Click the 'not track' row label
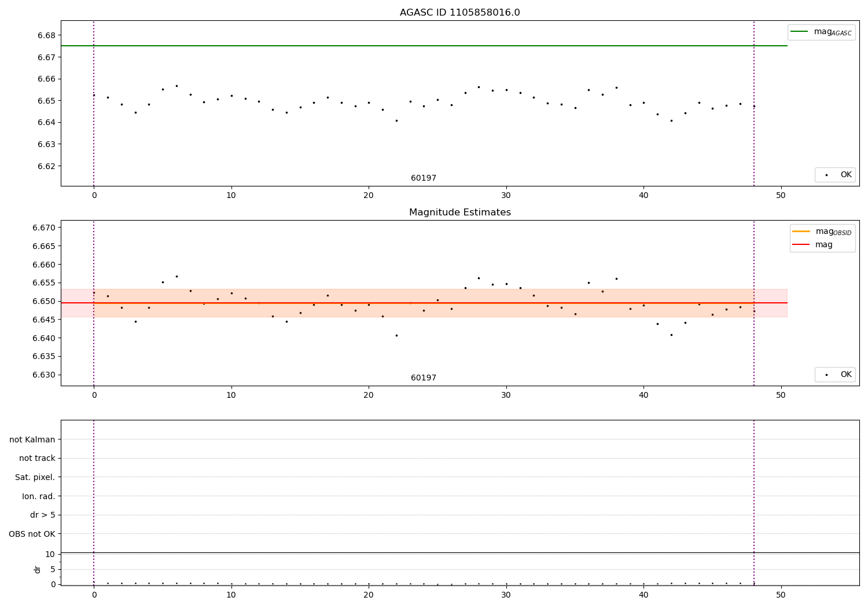The width and height of the screenshot is (868, 608). [x=37, y=459]
